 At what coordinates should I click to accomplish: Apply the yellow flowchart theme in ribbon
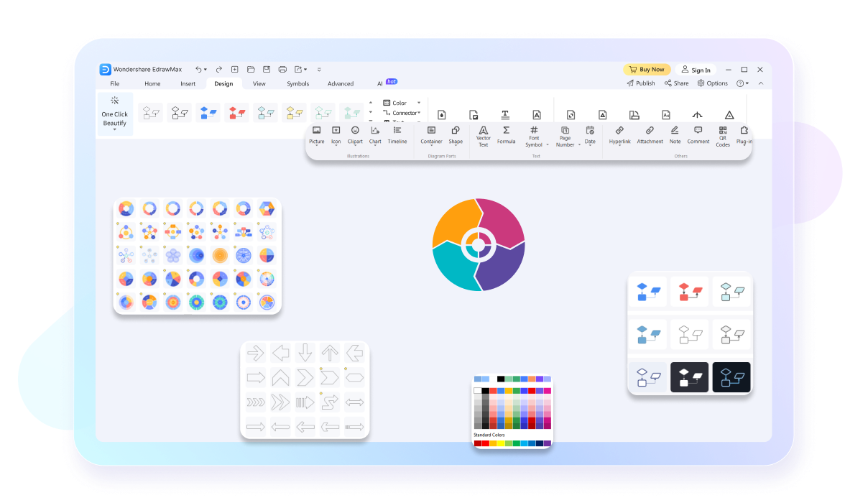294,113
